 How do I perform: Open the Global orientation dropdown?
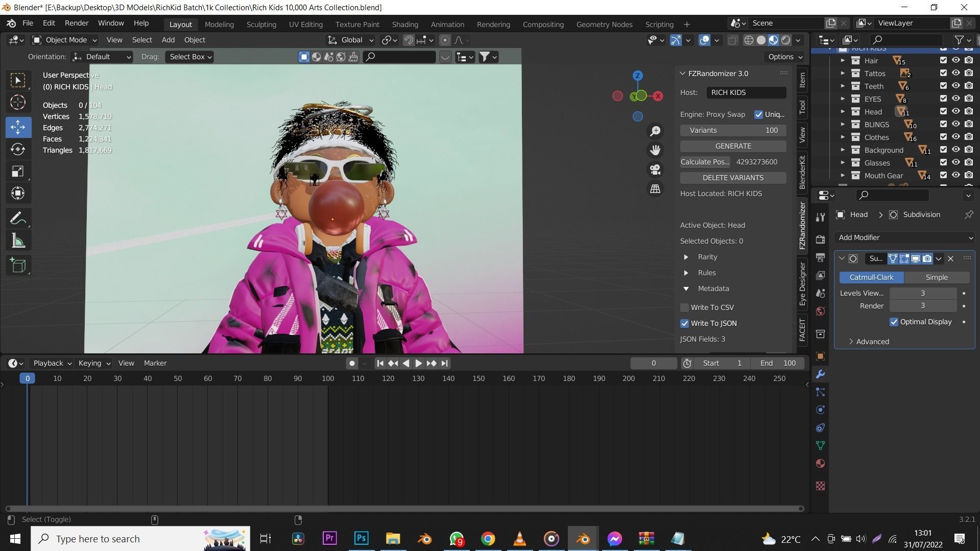coord(350,40)
